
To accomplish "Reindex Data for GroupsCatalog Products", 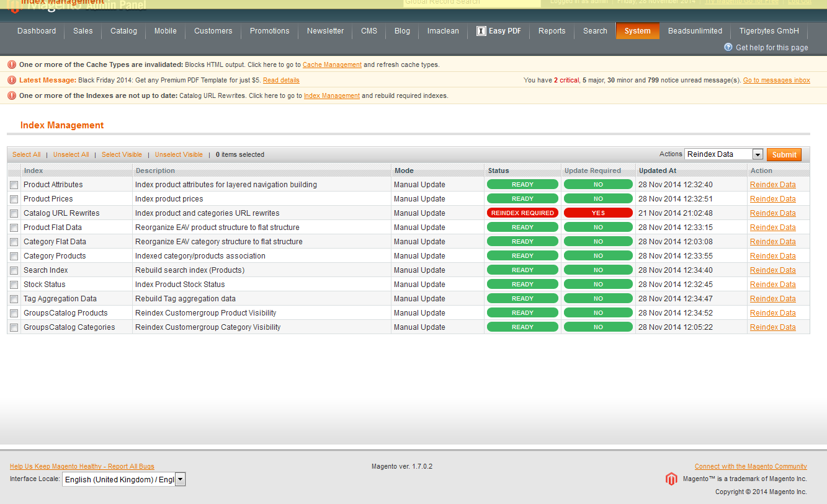I will (772, 313).
